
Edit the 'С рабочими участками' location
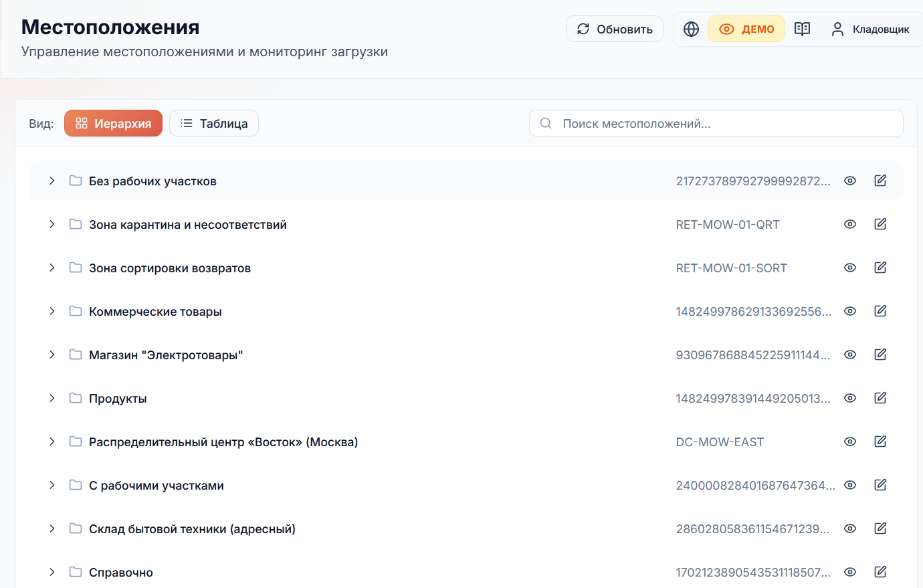coord(880,485)
